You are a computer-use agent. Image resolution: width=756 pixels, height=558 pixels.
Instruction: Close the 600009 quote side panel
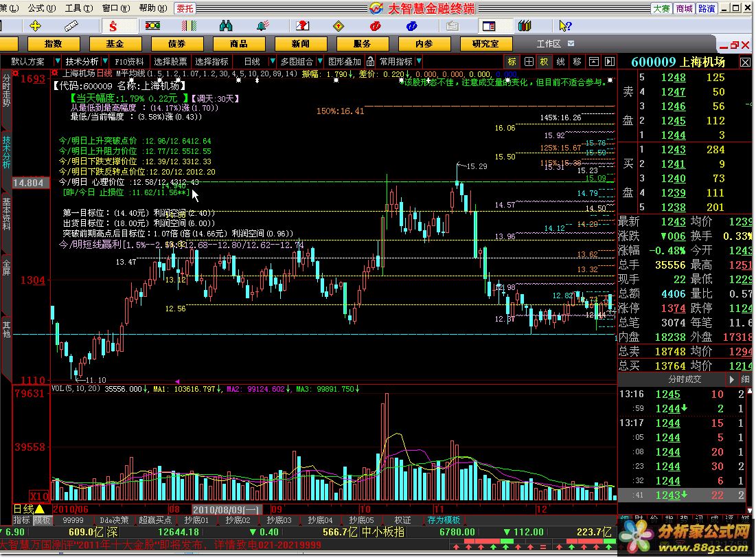[x=746, y=63]
